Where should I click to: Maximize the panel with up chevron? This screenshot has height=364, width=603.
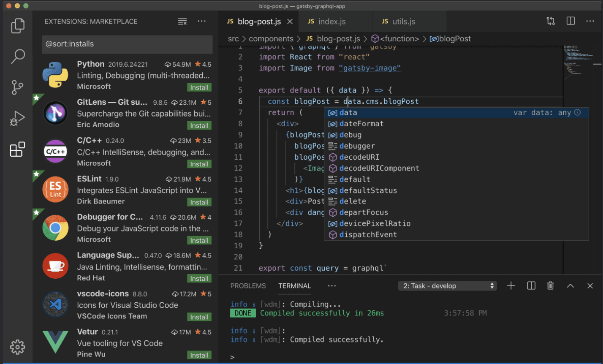[570, 286]
